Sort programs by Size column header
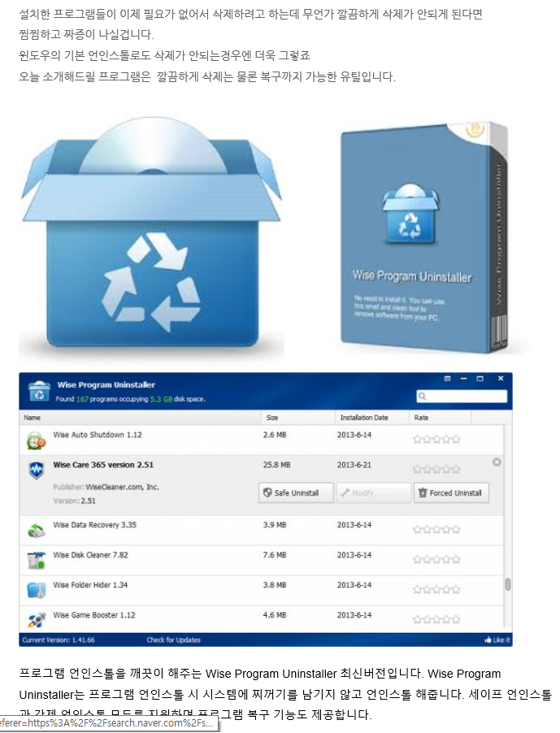560x733 pixels. click(x=272, y=418)
